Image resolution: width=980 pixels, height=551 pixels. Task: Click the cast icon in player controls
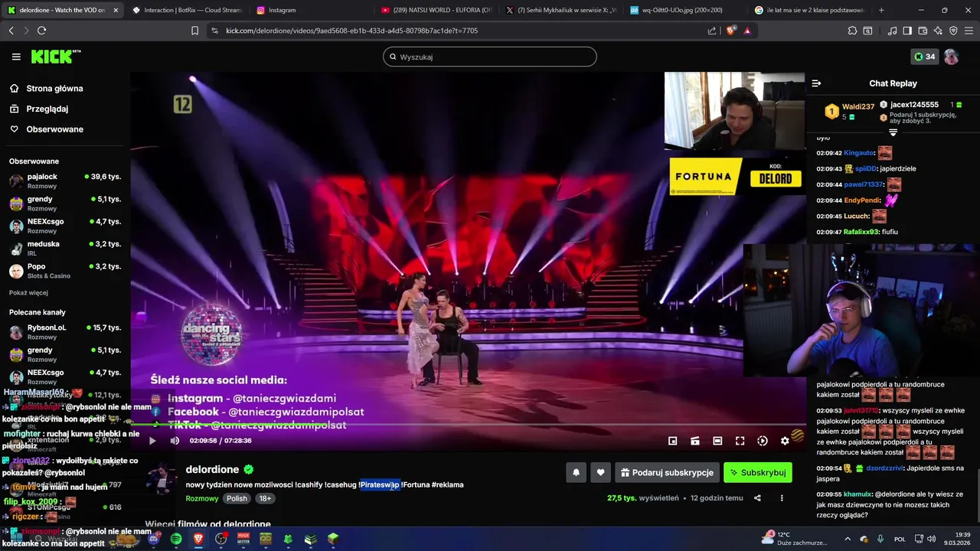tap(695, 441)
